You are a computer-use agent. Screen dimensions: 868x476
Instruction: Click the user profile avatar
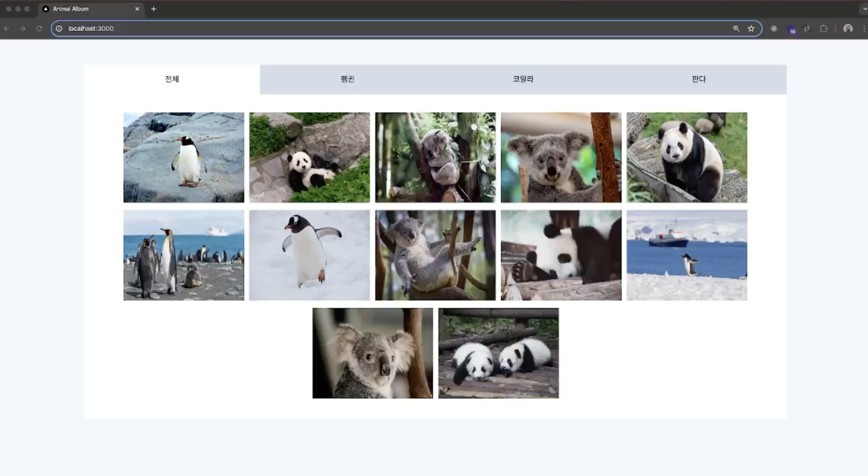pyautogui.click(x=848, y=28)
